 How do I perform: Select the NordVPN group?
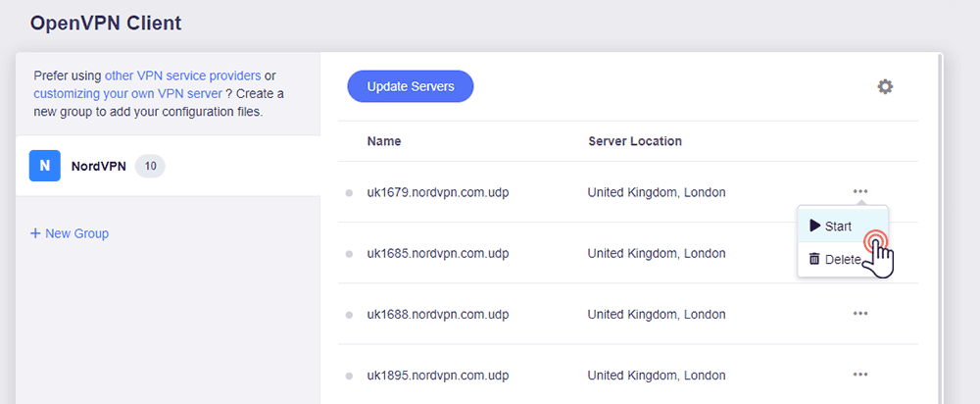(169, 166)
